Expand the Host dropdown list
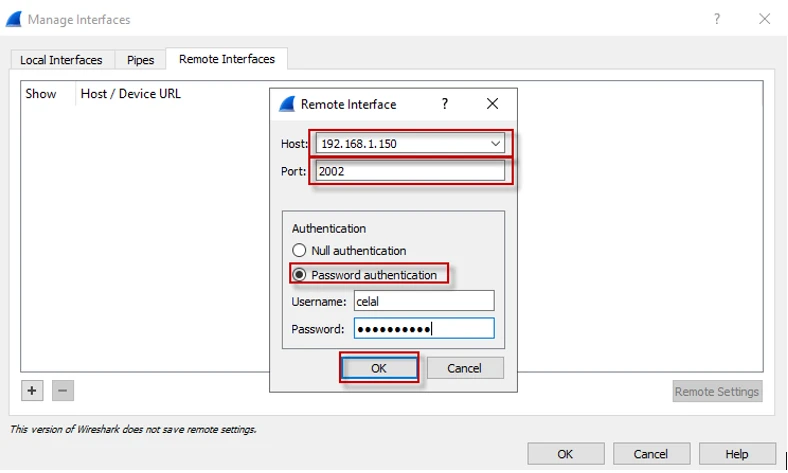This screenshot has height=473, width=788. click(495, 144)
